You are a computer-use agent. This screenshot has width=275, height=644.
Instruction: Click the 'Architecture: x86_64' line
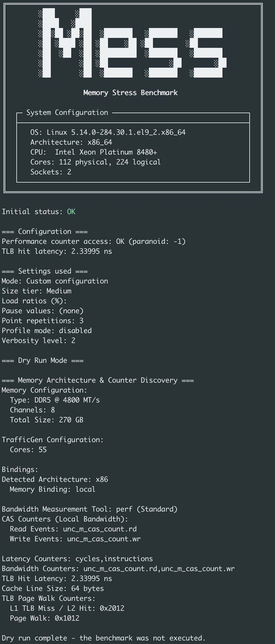(x=71, y=142)
